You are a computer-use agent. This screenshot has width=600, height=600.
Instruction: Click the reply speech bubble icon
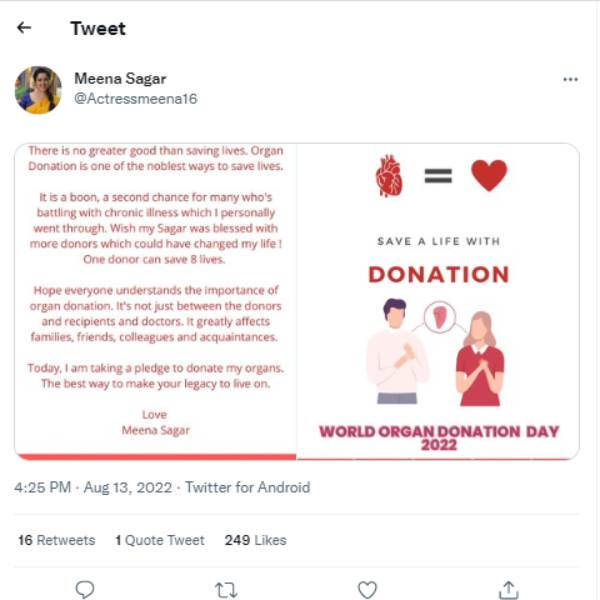click(x=86, y=589)
